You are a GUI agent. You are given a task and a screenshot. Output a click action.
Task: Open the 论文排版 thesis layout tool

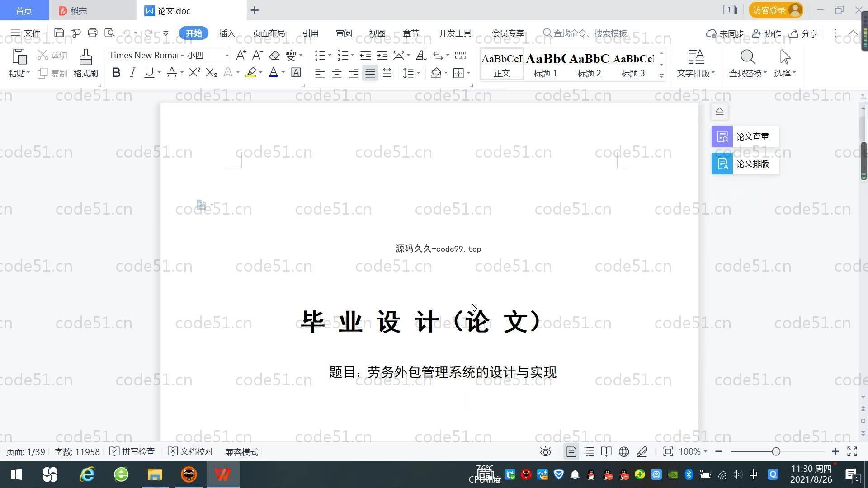coord(745,164)
